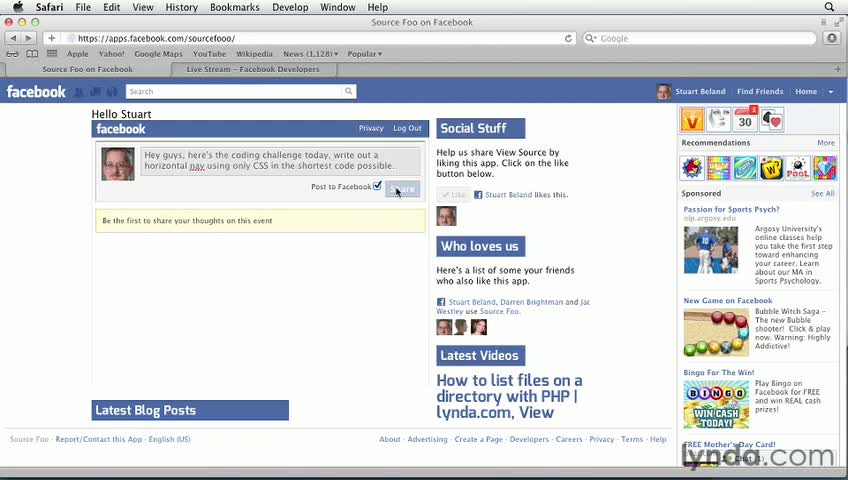Open the Wikipedia bookmark

click(x=254, y=54)
